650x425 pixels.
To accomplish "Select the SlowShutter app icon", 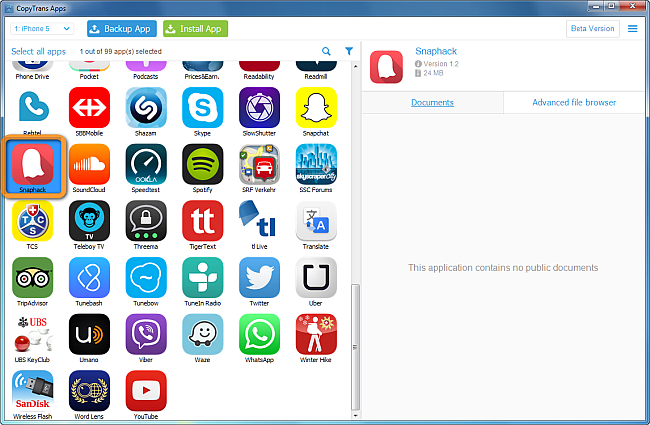I will point(259,107).
